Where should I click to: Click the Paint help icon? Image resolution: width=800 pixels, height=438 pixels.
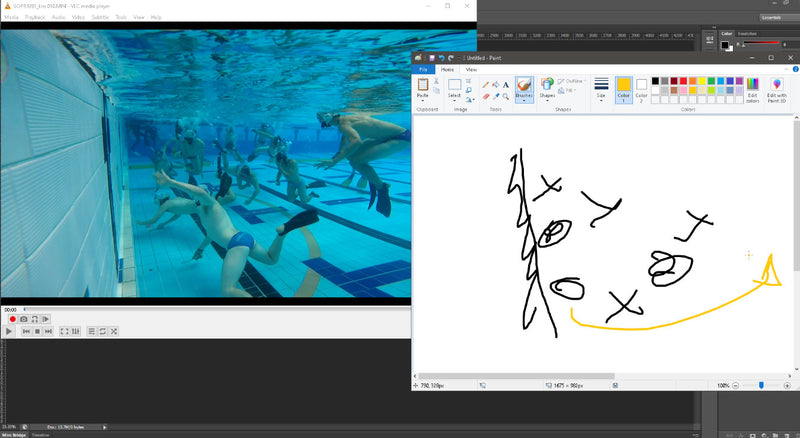point(796,69)
